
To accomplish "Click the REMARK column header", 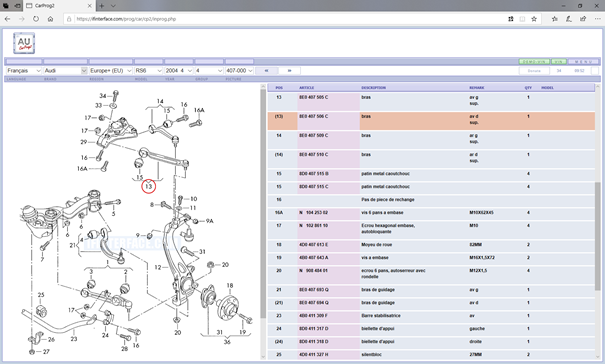I will pos(477,88).
